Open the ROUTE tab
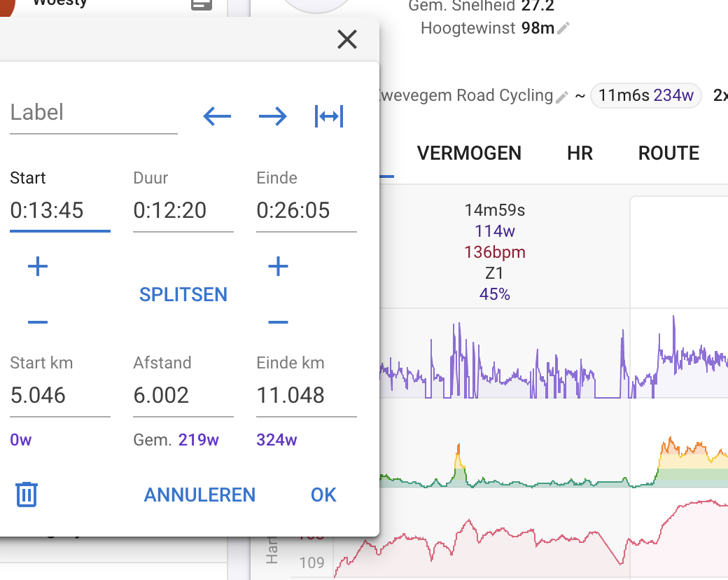Screen dimensions: 728x580 click(x=668, y=153)
